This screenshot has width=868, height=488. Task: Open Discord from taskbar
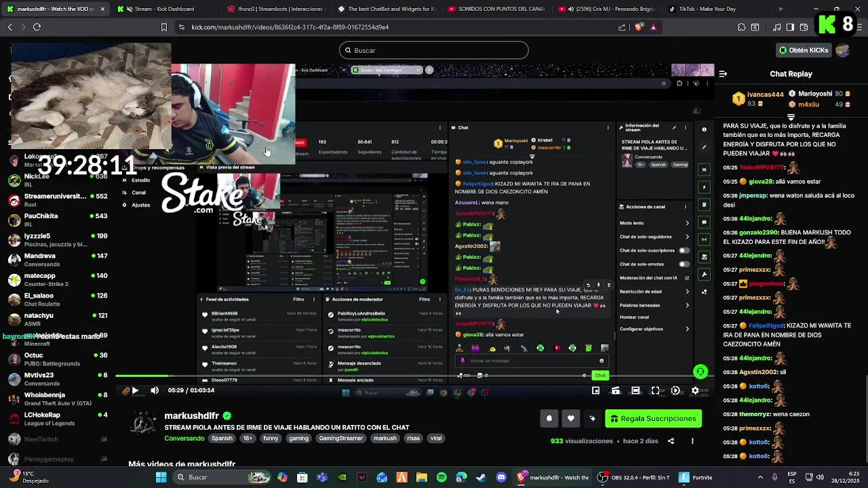pyautogui.click(x=501, y=477)
